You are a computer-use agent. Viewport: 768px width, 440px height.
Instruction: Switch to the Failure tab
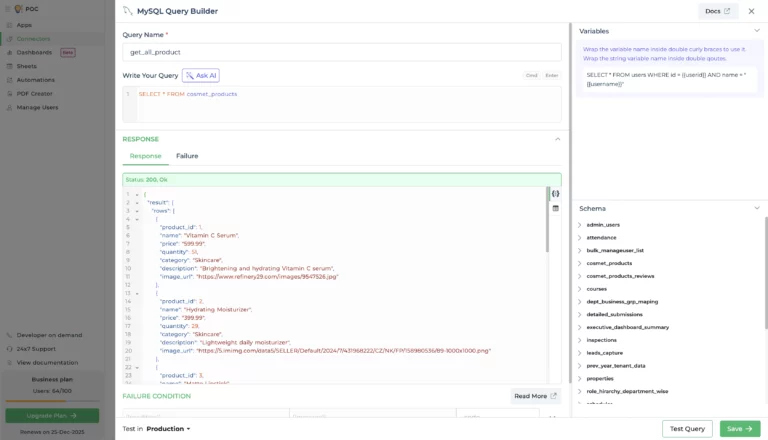(x=187, y=156)
